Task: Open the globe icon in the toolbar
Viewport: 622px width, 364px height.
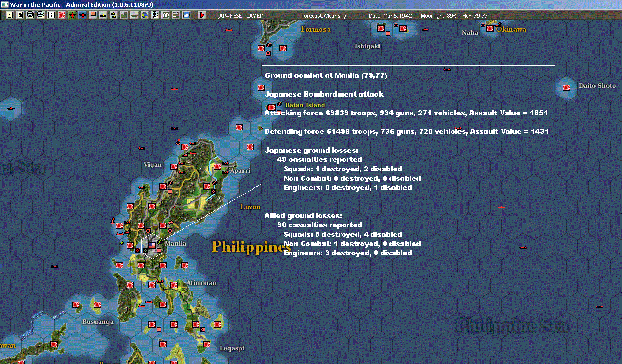Action: (x=145, y=15)
